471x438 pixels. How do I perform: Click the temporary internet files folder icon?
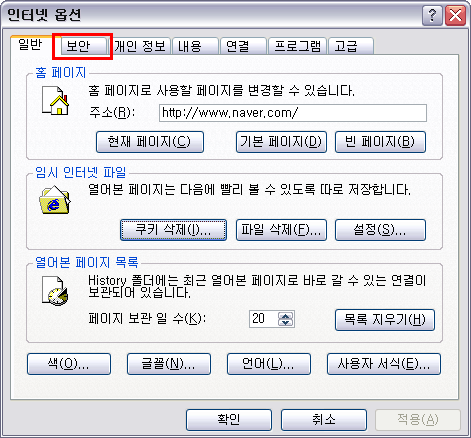(x=55, y=200)
